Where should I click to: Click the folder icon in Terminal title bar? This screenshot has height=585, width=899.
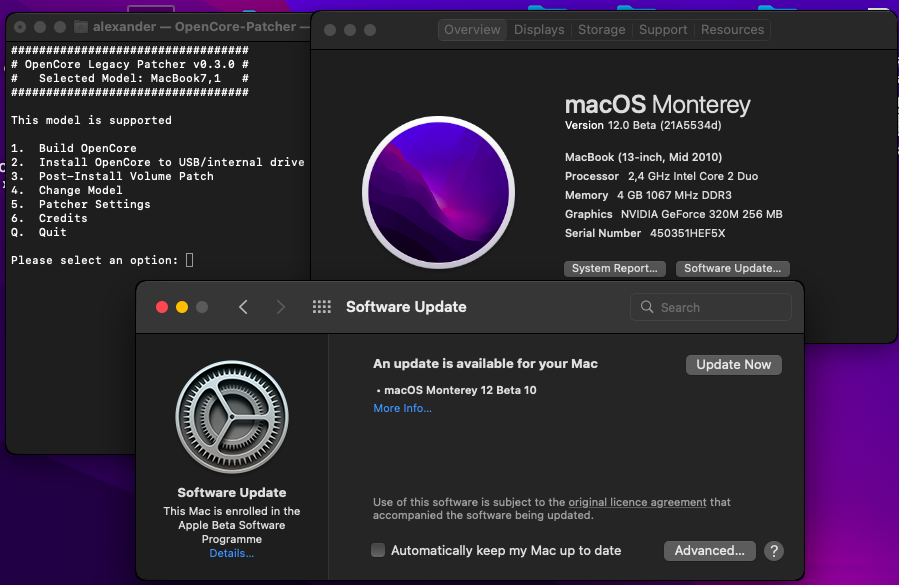[81, 26]
